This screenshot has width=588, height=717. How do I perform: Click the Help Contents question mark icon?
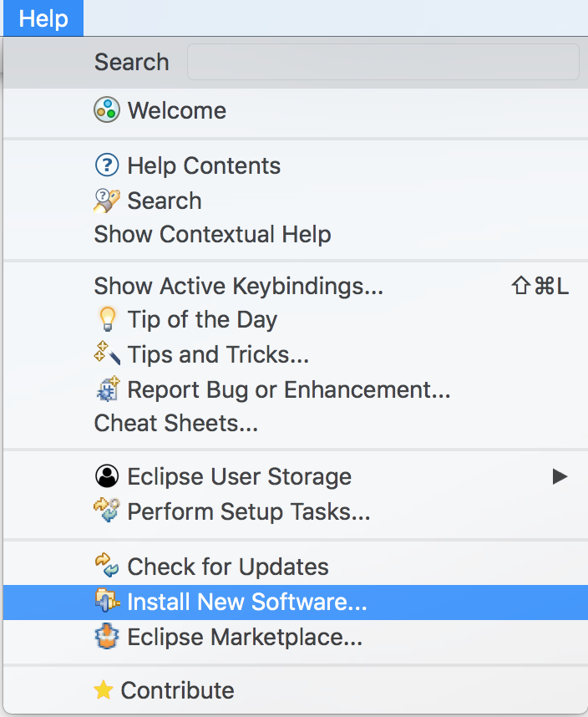tap(107, 165)
